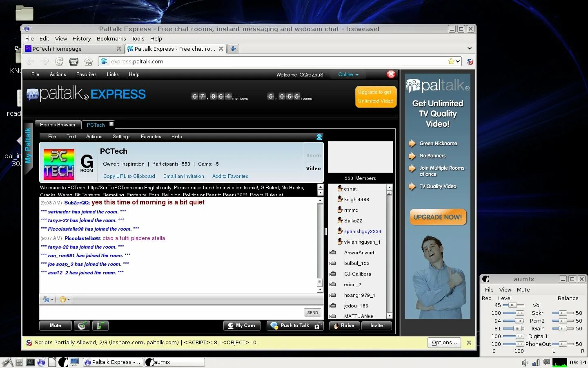This screenshot has height=368, width=588.
Task: Go to browser Home page icon
Action: point(88,61)
